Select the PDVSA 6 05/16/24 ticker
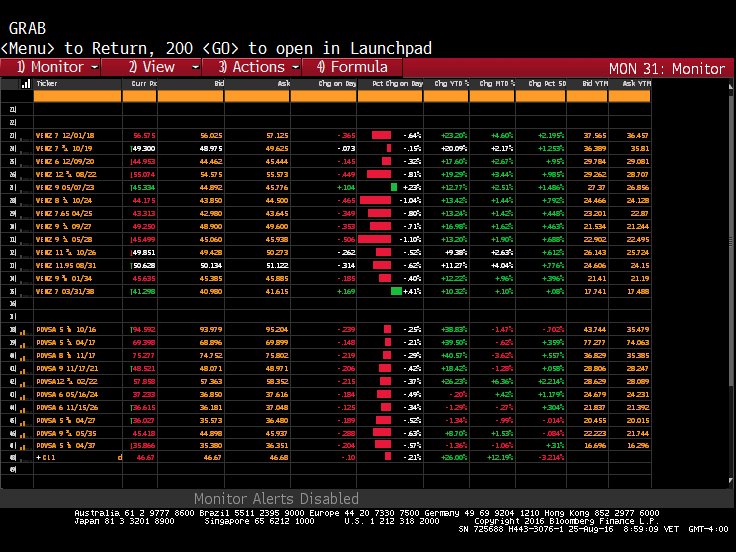The height and width of the screenshot is (552, 736). (67, 395)
